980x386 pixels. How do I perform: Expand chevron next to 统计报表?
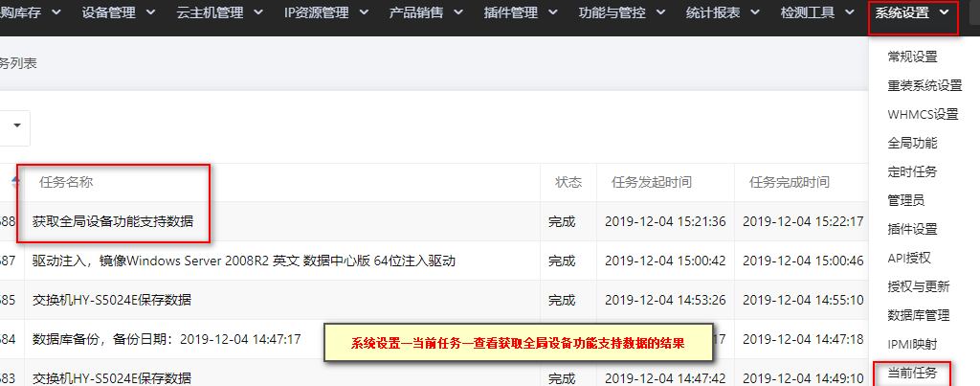point(756,12)
